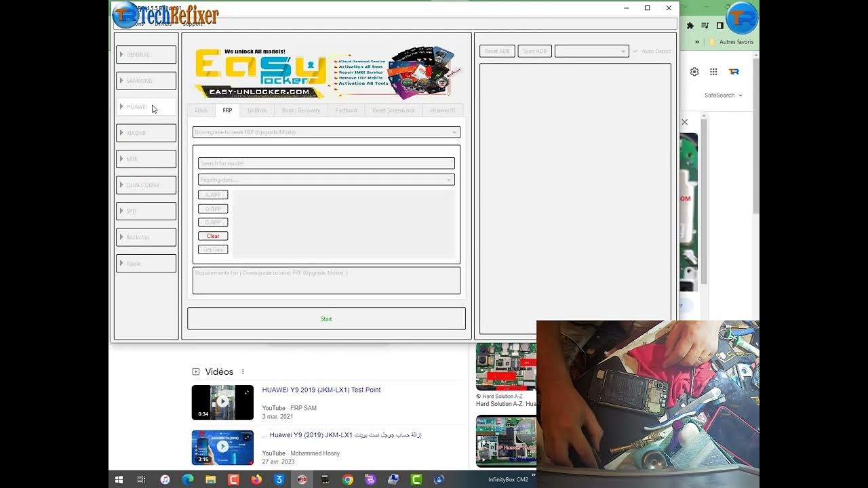This screenshot has width=868, height=488.
Task: Click the A.APP file button
Action: 213,195
